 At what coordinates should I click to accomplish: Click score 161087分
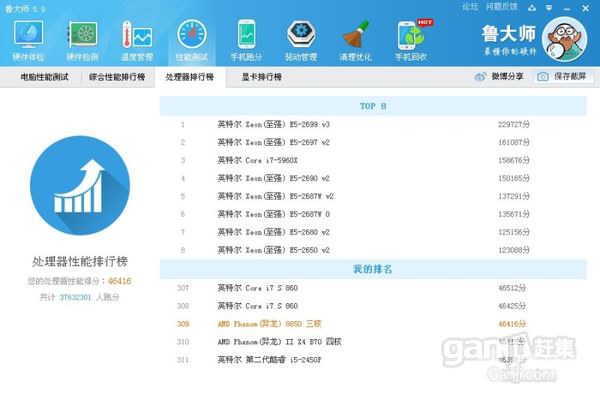coord(514,142)
